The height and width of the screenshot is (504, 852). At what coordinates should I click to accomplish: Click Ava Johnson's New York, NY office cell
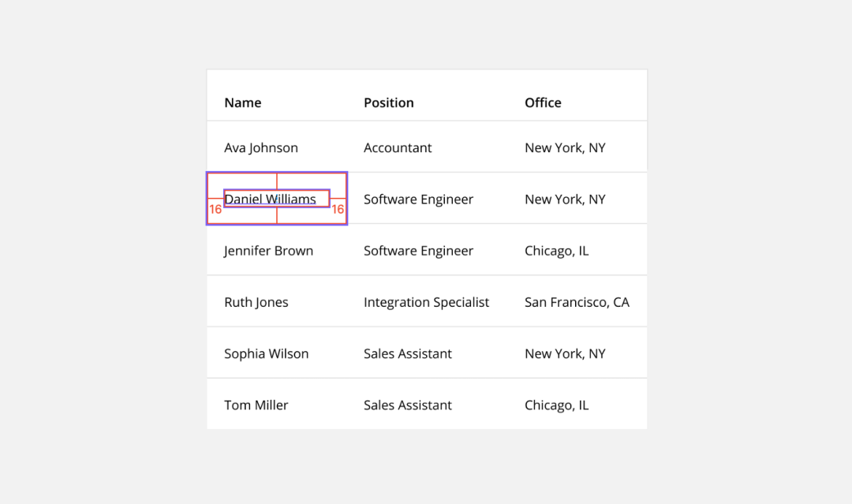click(x=565, y=147)
